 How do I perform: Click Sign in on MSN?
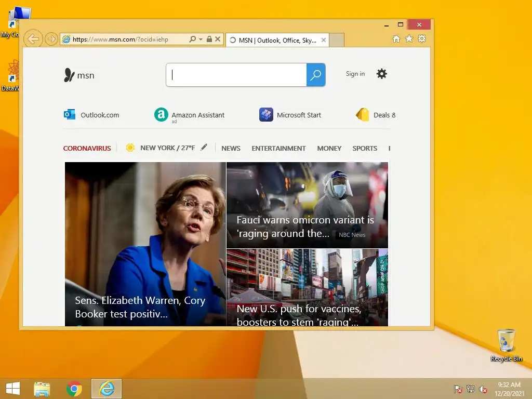[355, 74]
